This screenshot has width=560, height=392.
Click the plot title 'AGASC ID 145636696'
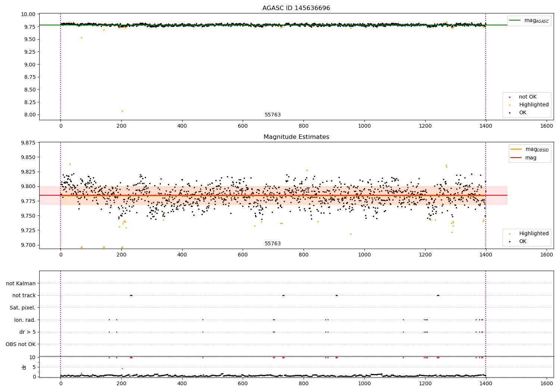[296, 8]
